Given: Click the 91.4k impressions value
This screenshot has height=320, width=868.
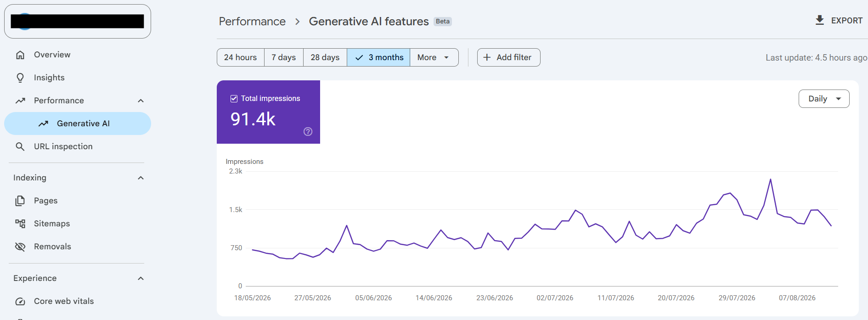Looking at the screenshot, I should coord(253,119).
